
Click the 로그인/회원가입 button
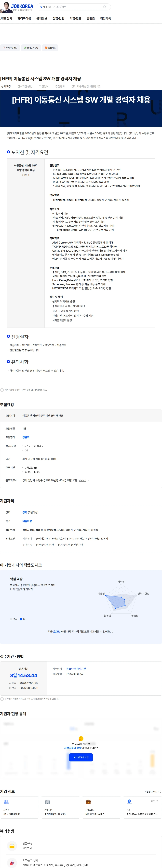click(81, 757)
